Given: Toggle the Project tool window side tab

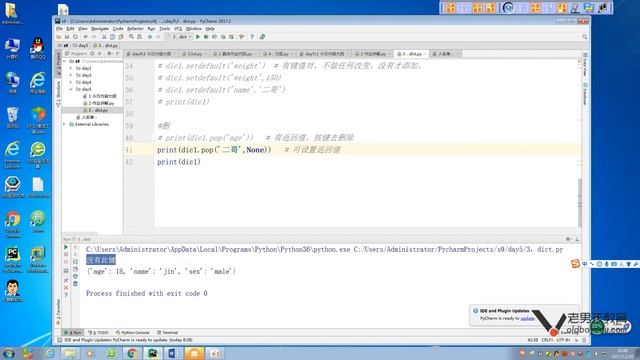Looking at the screenshot, I should pos(58,64).
